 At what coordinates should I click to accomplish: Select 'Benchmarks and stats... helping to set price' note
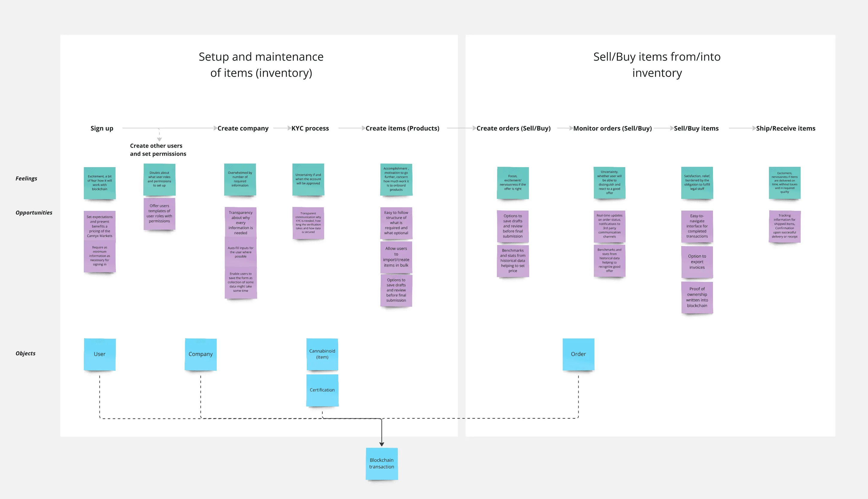(x=513, y=261)
